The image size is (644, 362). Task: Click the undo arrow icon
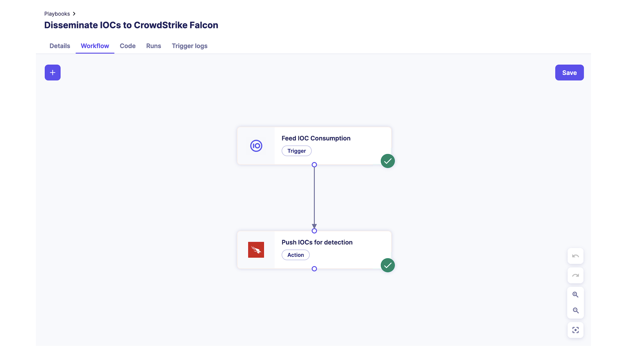click(x=576, y=256)
